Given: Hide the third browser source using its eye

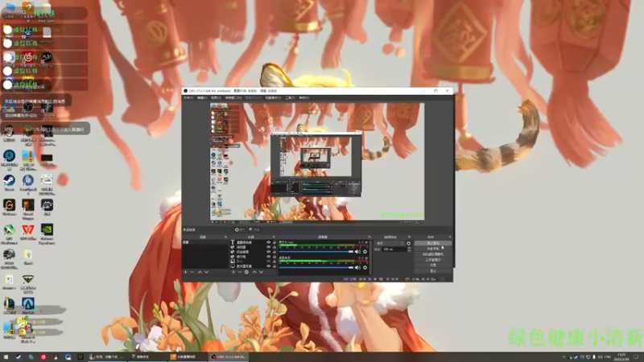Looking at the screenshot, I should (x=269, y=257).
